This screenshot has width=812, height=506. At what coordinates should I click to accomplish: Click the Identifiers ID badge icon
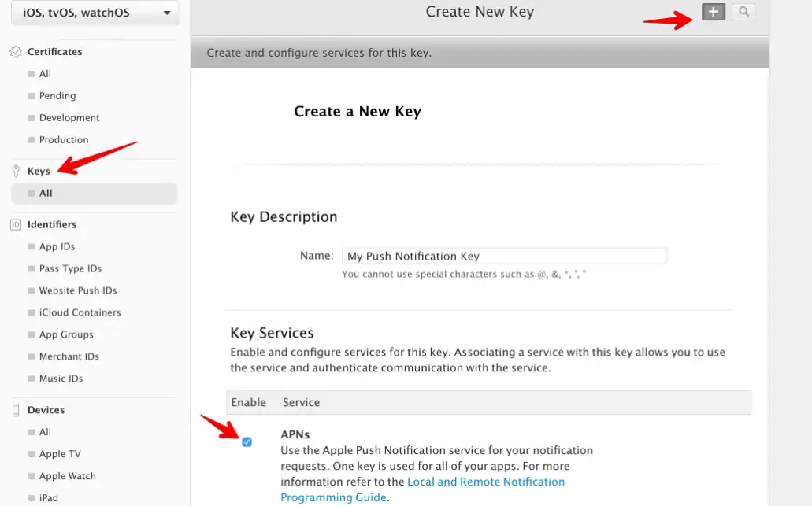15,225
